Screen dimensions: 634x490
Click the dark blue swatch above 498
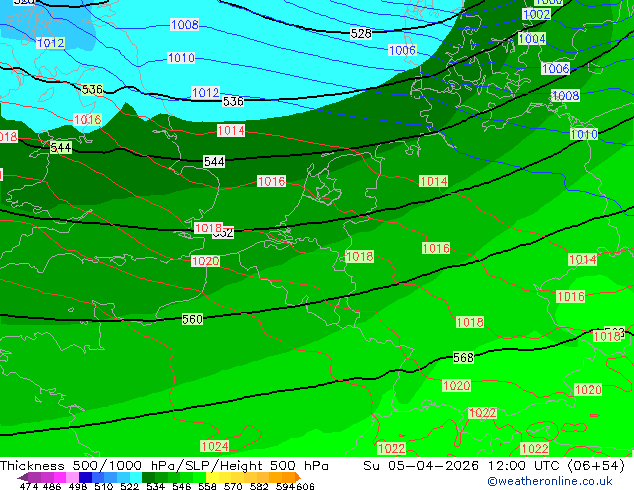(x=85, y=477)
